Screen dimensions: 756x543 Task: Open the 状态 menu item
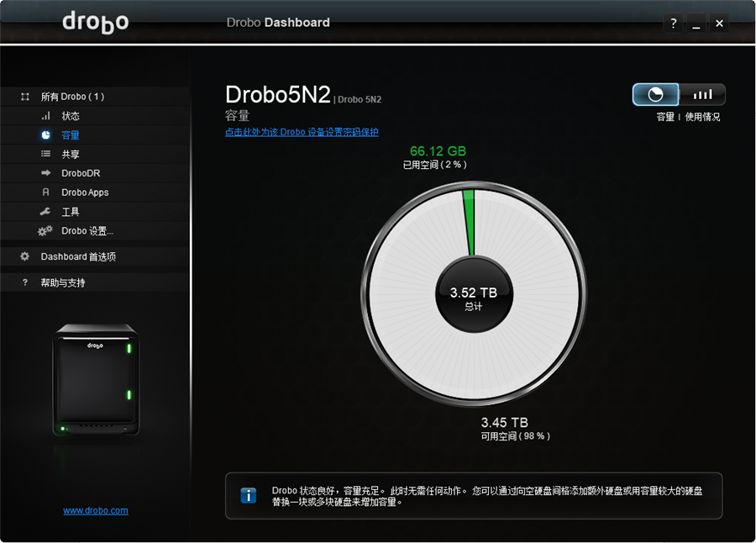(x=71, y=116)
